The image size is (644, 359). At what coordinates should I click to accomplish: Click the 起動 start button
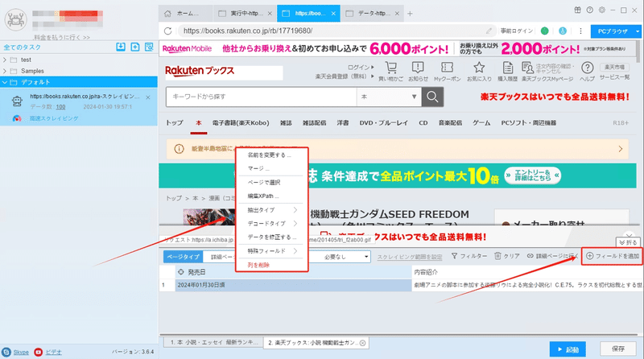[568, 349]
